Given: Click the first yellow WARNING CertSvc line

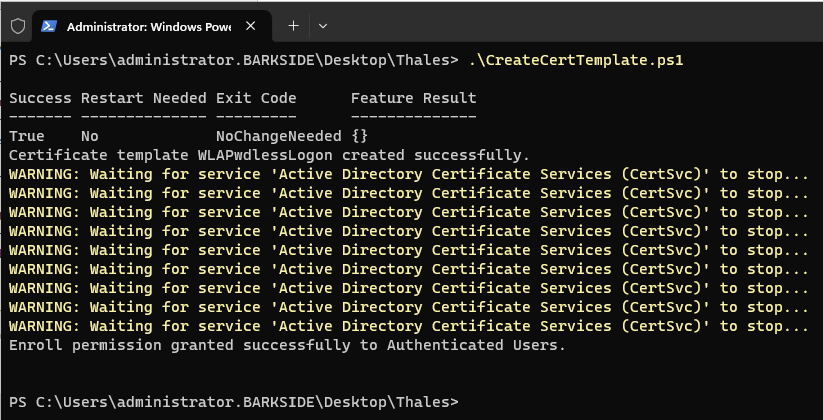Looking at the screenshot, I should pyautogui.click(x=408, y=174).
